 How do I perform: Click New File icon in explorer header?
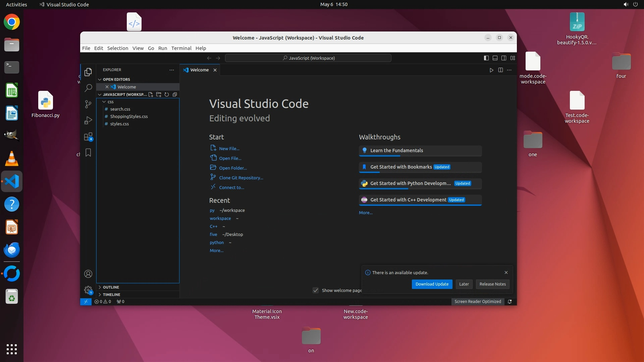[x=151, y=95]
